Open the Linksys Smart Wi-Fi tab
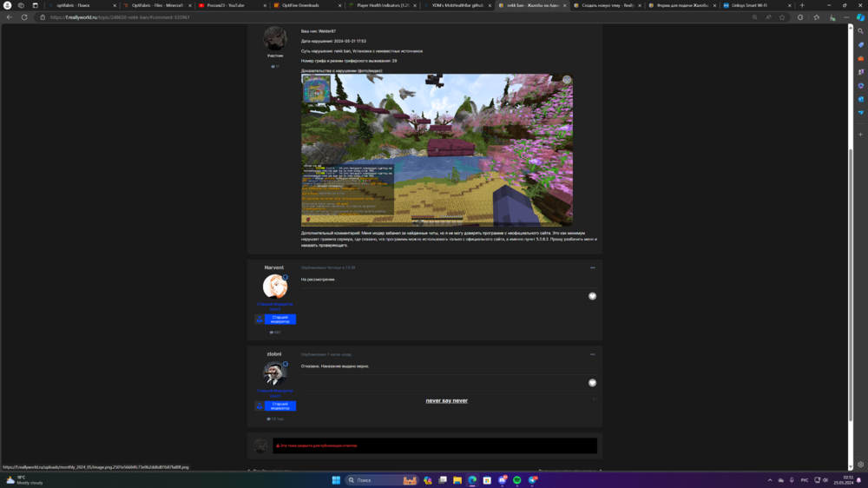Screen dimensions: 868x488 757,5
